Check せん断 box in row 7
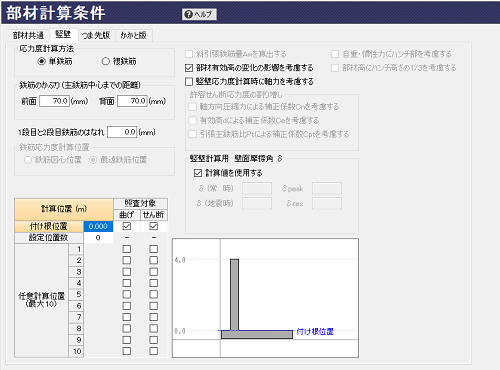Viewport: 500px width, 370px height. tap(154, 317)
